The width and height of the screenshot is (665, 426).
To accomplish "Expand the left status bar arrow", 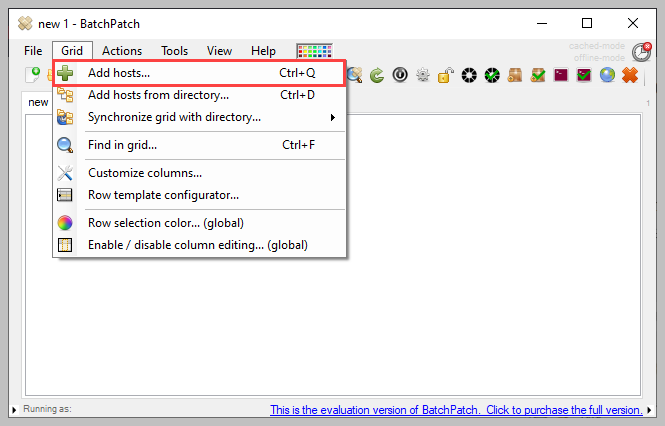I will [x=14, y=410].
